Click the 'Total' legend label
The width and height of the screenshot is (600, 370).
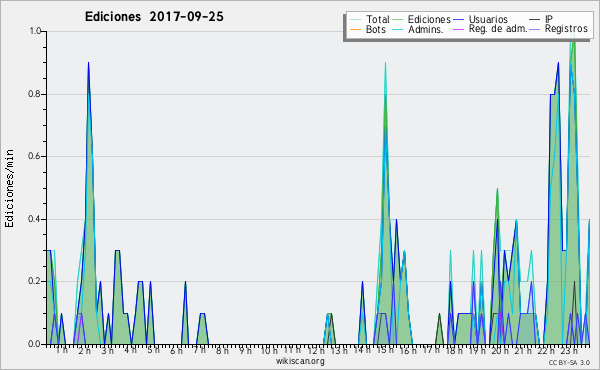[x=378, y=19]
